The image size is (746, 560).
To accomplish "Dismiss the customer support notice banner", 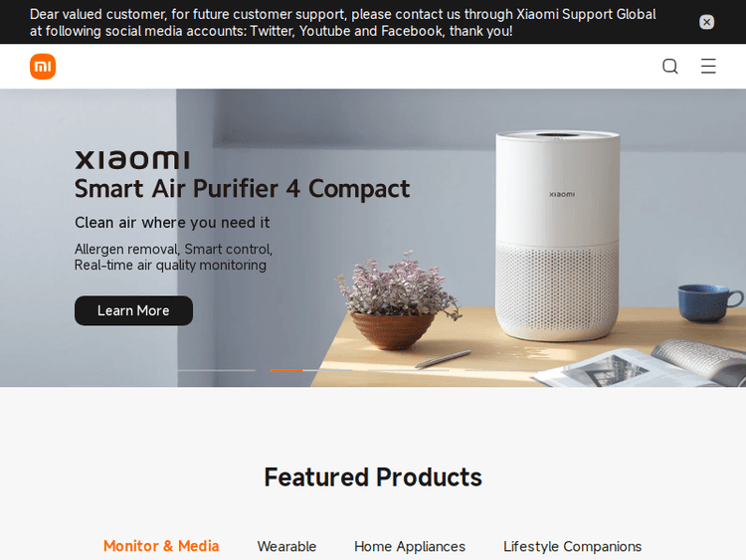I will coord(706,22).
